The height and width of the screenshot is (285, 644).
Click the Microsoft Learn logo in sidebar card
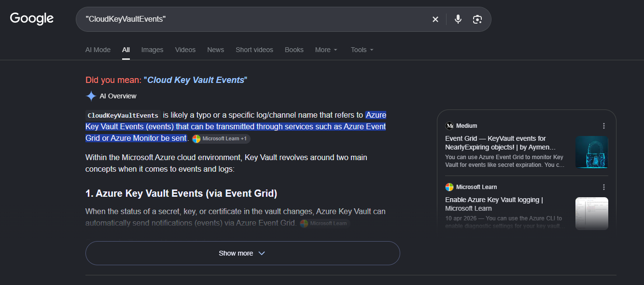pos(449,187)
